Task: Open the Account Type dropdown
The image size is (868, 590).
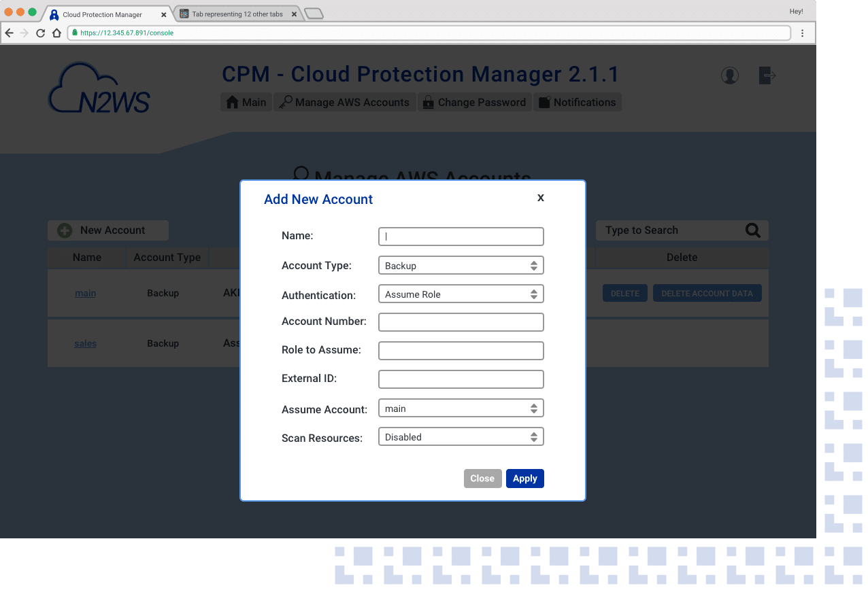Action: tap(461, 266)
